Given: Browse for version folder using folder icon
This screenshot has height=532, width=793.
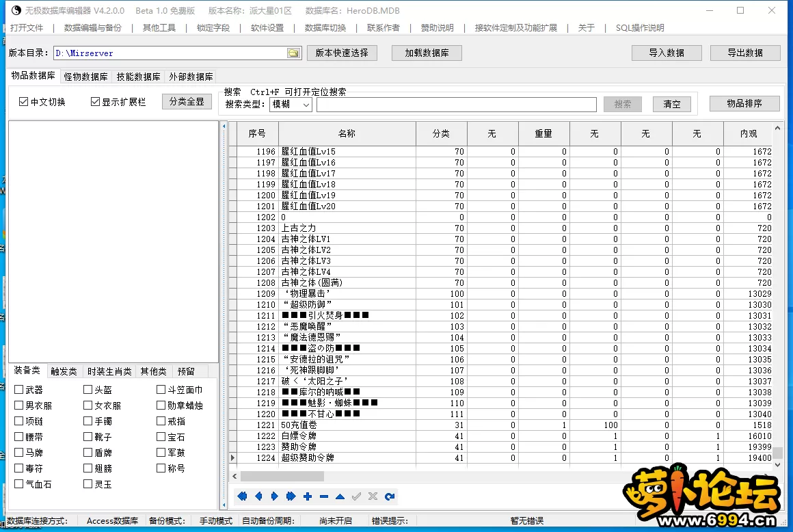Looking at the screenshot, I should (293, 53).
